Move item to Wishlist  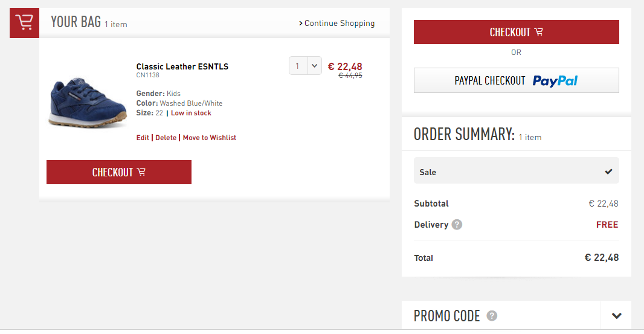[x=210, y=138]
